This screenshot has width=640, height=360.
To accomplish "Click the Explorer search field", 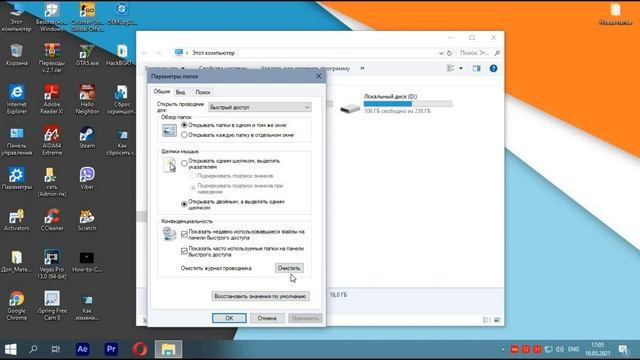I will click(480, 53).
